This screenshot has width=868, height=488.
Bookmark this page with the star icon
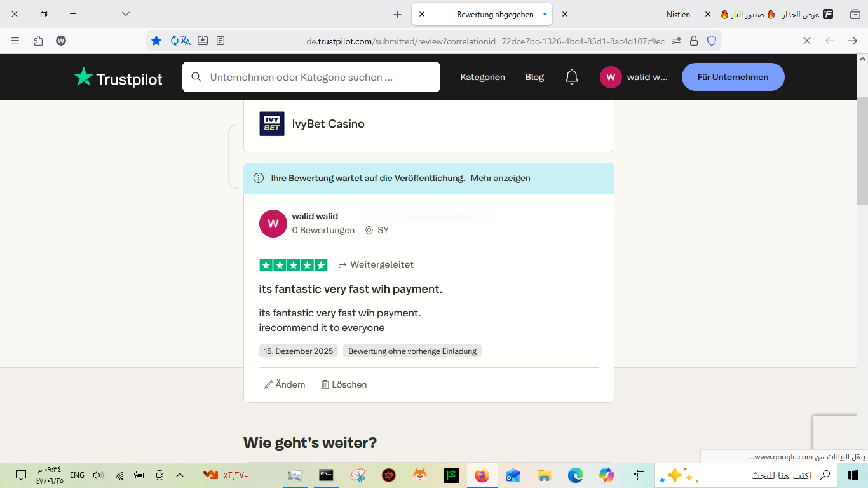156,41
